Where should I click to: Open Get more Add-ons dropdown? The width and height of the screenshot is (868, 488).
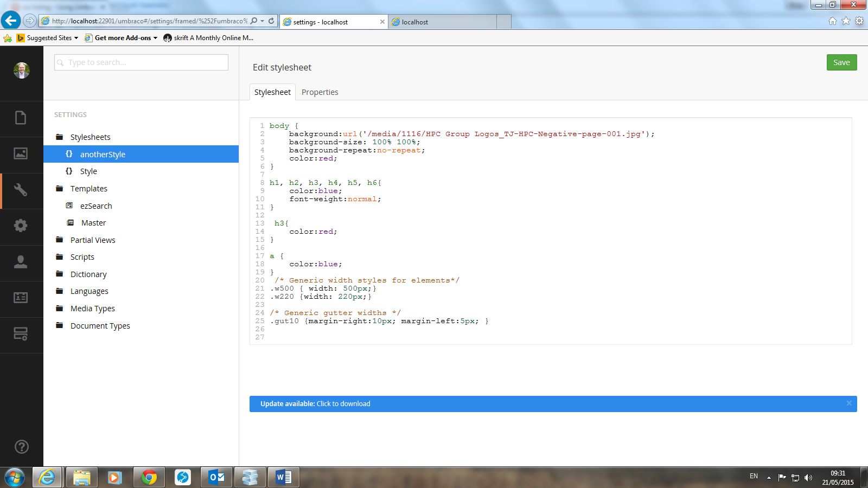tap(122, 38)
